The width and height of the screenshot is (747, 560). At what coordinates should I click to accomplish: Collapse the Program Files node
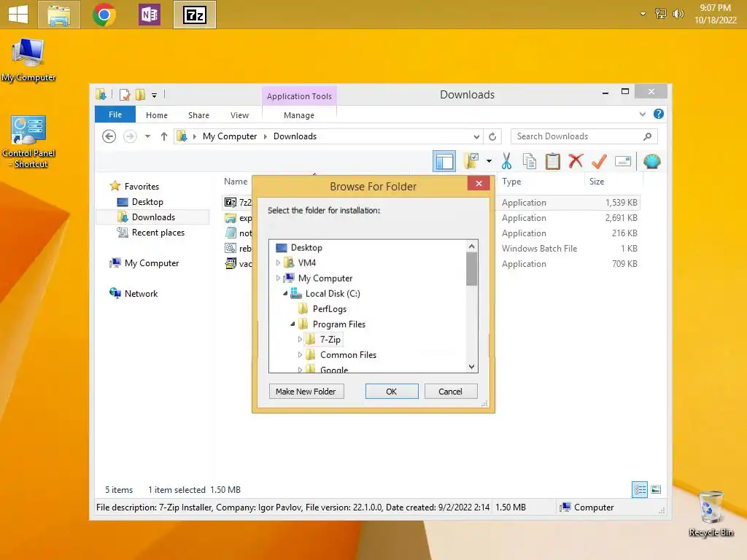293,324
